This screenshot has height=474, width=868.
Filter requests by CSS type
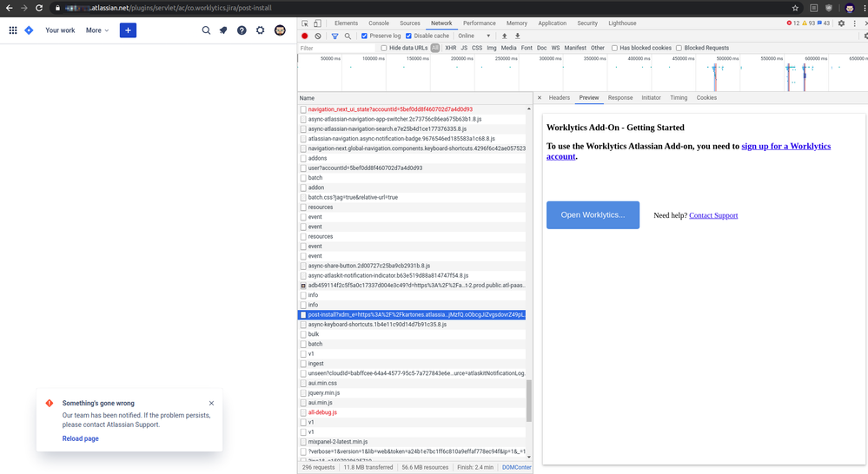[x=477, y=48]
